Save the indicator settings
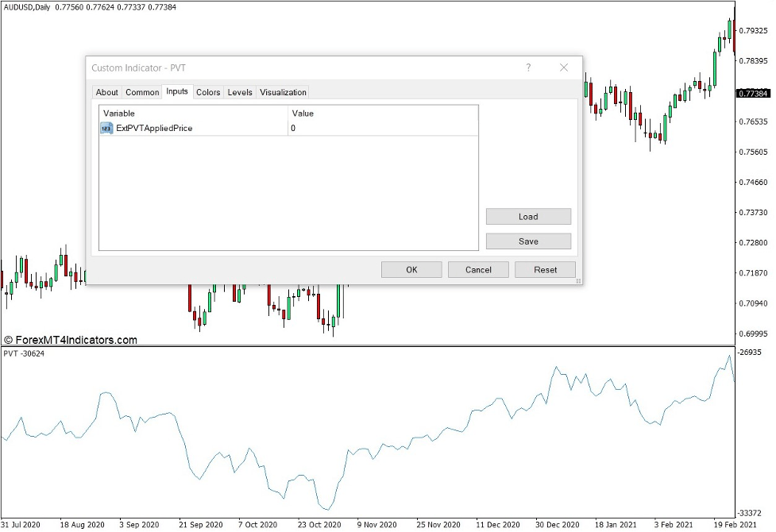 (x=527, y=241)
